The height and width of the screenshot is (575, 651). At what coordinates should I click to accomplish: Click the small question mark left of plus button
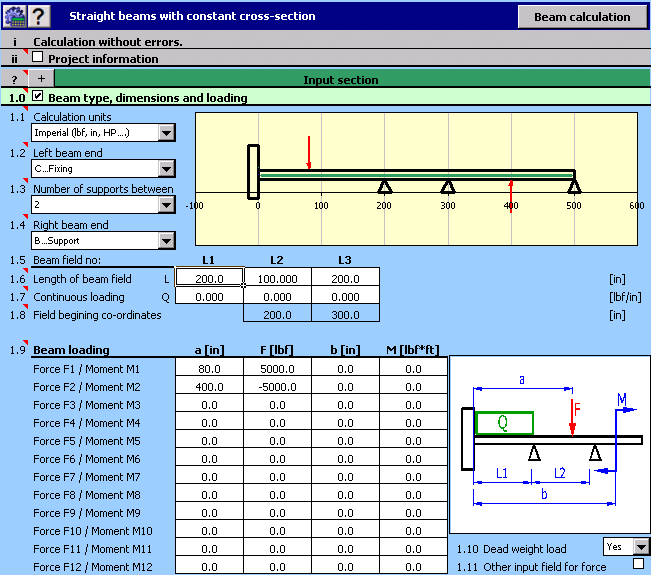coord(14,79)
